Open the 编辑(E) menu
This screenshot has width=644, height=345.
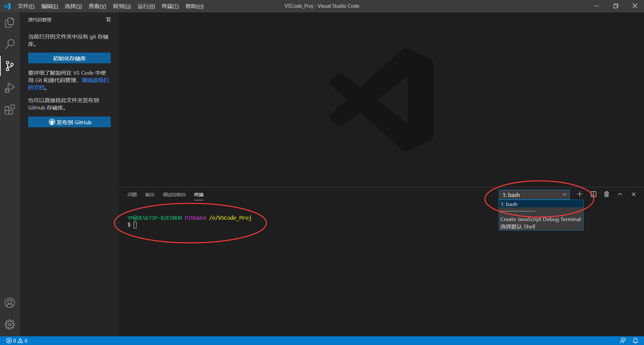point(50,6)
